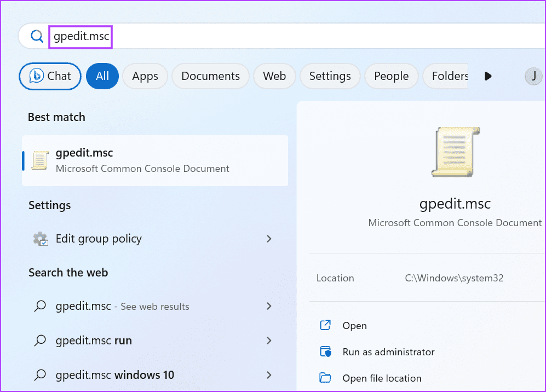Click the gpedit.msc title in preview pane
Screen dimensions: 546x392
coord(455,204)
